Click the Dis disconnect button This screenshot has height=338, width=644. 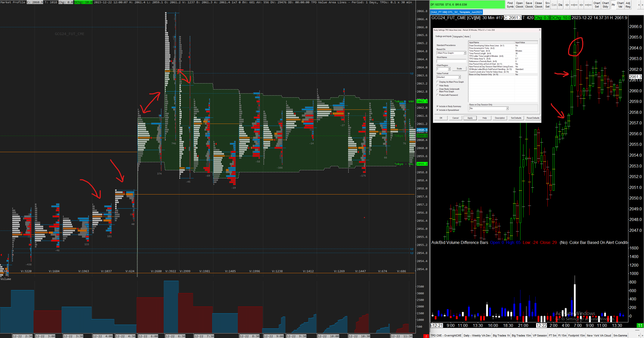click(x=560, y=5)
